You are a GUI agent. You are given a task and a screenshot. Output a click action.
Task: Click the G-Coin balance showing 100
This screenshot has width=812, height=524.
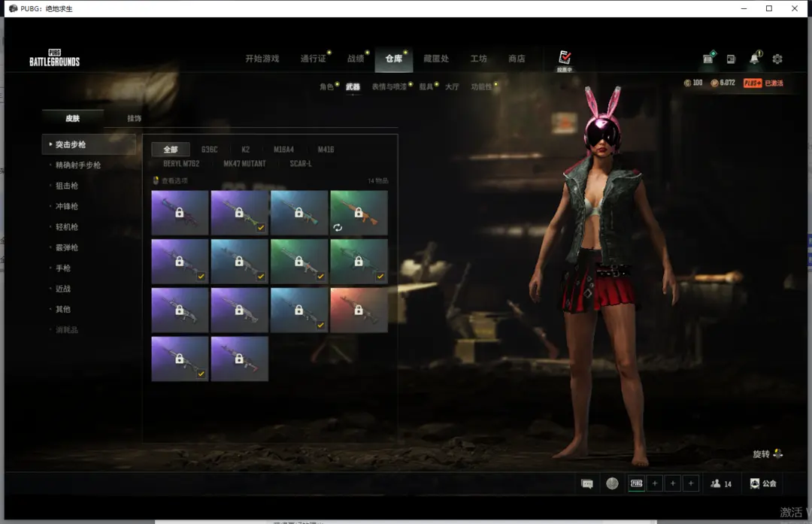[693, 83]
